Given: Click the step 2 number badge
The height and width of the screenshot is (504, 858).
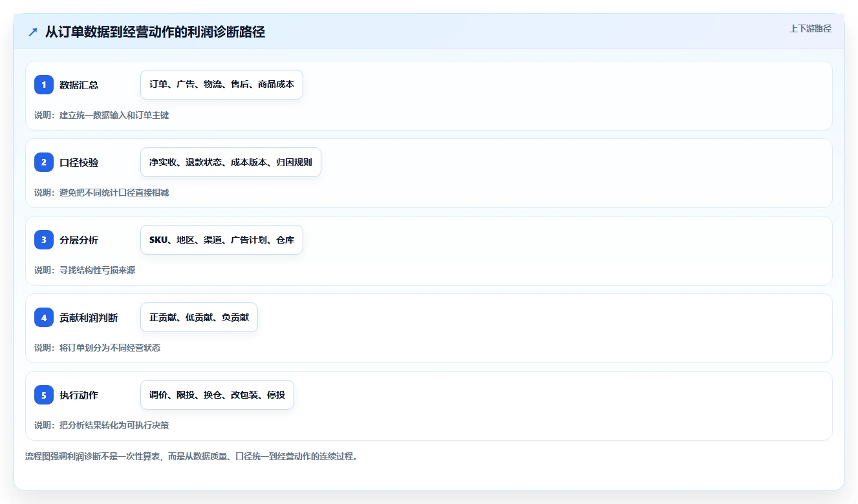Looking at the screenshot, I should (x=44, y=162).
